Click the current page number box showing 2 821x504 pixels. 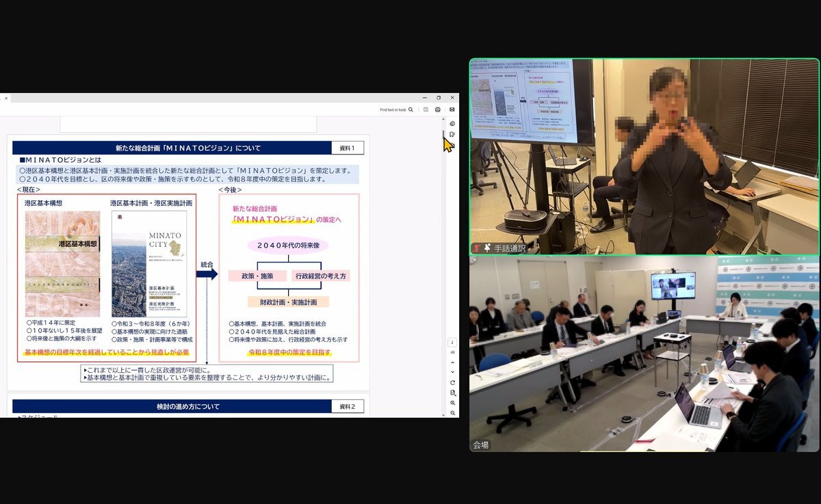452,343
